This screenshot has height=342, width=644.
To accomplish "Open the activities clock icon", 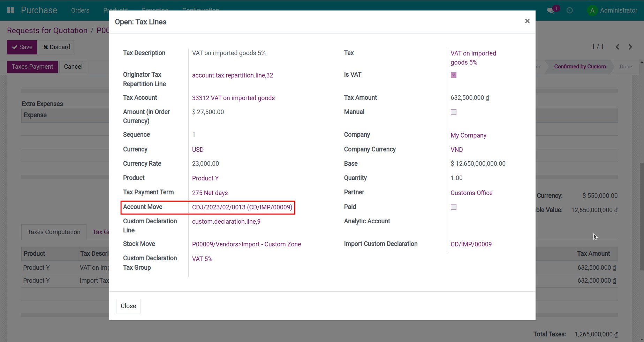I will coord(569,10).
